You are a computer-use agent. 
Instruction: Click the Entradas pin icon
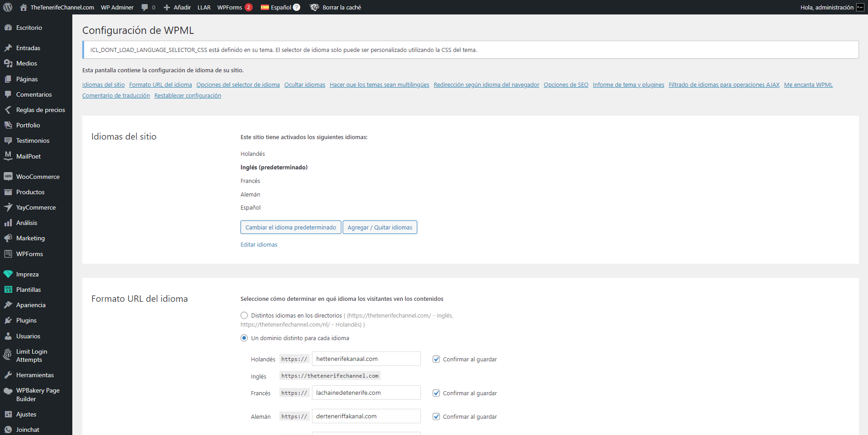(x=8, y=48)
